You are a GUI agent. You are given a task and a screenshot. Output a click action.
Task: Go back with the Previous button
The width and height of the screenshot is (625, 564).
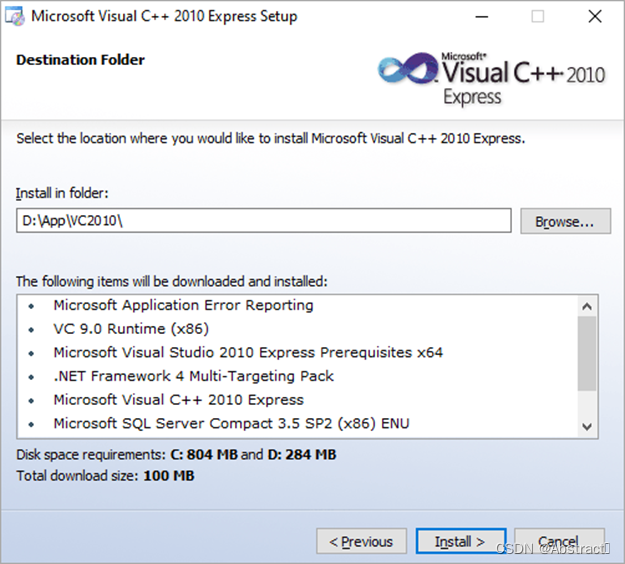pyautogui.click(x=361, y=542)
